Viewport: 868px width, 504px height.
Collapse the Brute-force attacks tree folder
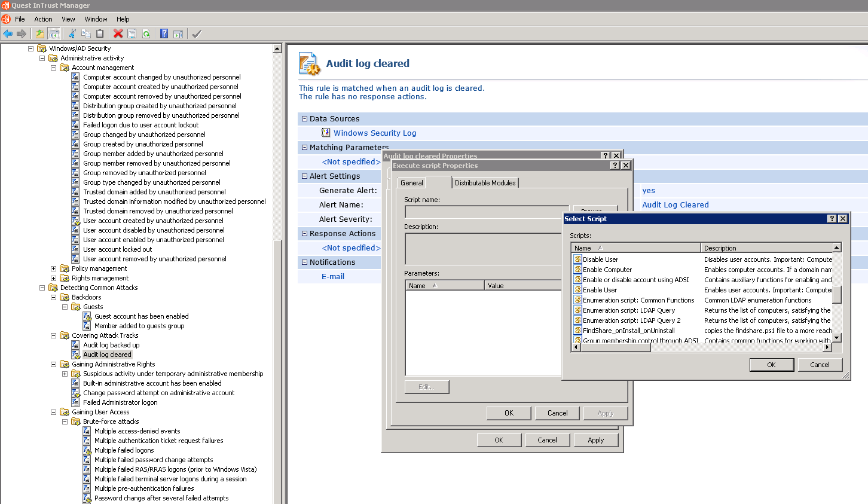(x=65, y=422)
